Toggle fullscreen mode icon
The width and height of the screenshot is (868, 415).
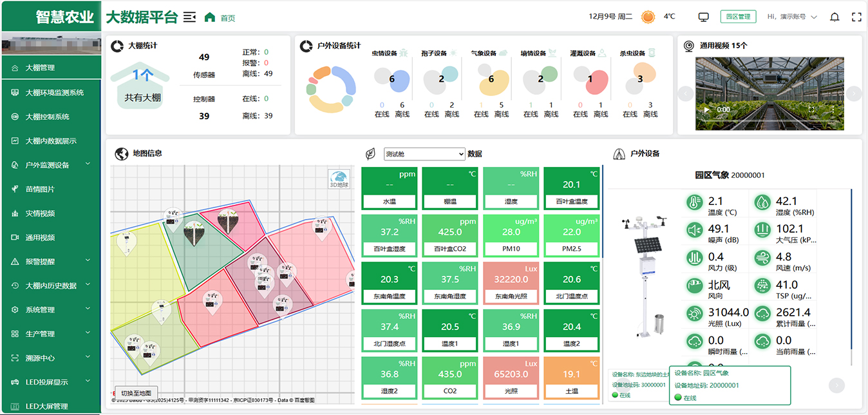856,17
